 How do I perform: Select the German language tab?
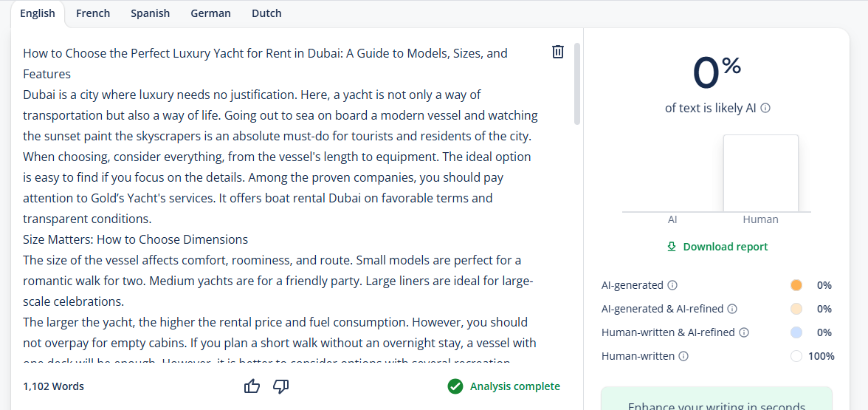[210, 13]
